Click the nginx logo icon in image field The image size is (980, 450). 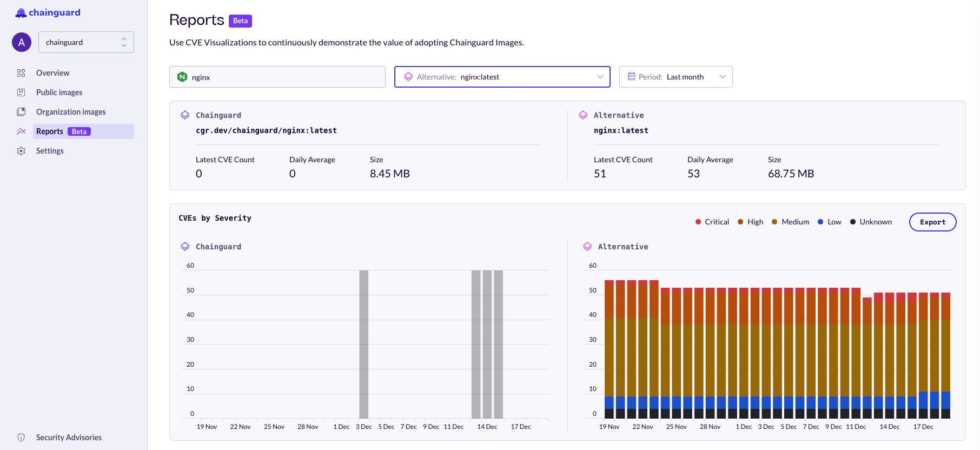182,77
